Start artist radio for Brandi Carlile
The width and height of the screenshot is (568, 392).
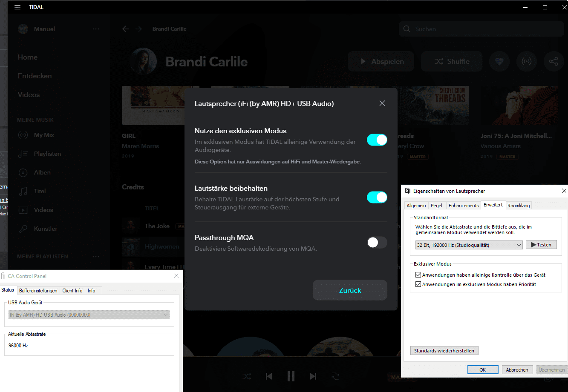pos(527,61)
